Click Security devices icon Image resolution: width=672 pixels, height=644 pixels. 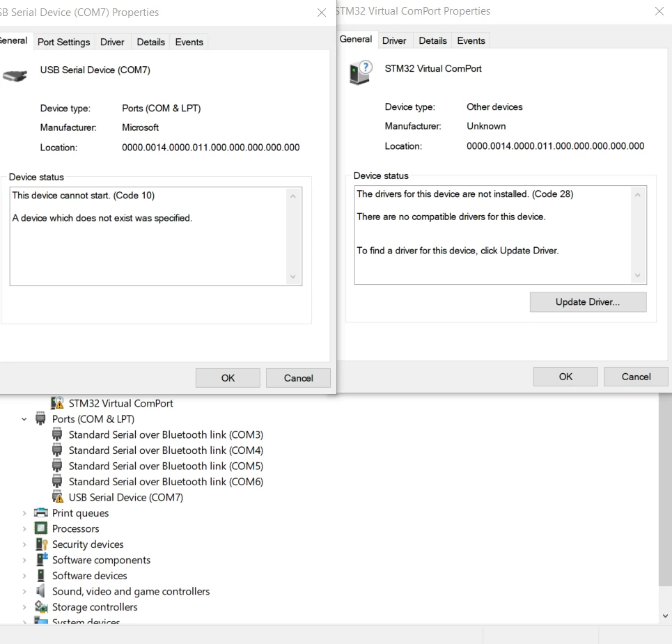point(41,544)
